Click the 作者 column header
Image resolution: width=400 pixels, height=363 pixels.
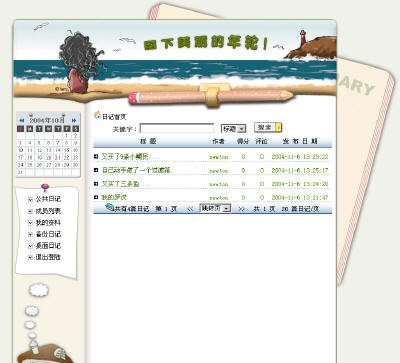[x=218, y=141]
